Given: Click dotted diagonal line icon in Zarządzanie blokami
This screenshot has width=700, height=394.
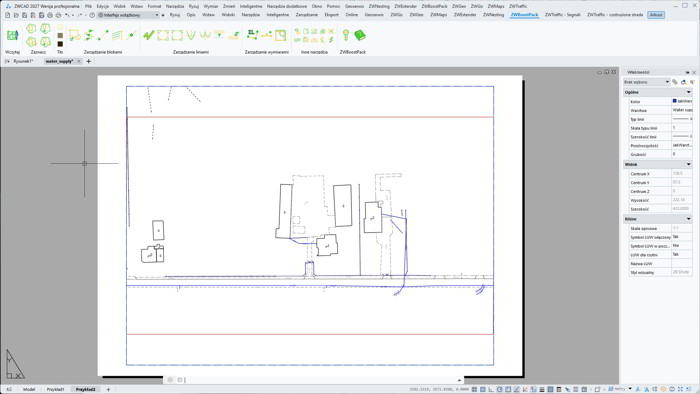Looking at the screenshot, I should pyautogui.click(x=103, y=35).
